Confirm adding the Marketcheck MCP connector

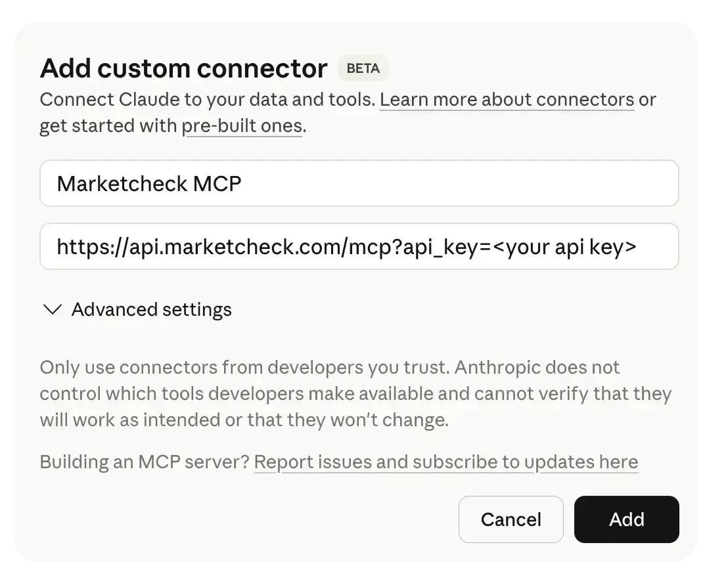626,519
